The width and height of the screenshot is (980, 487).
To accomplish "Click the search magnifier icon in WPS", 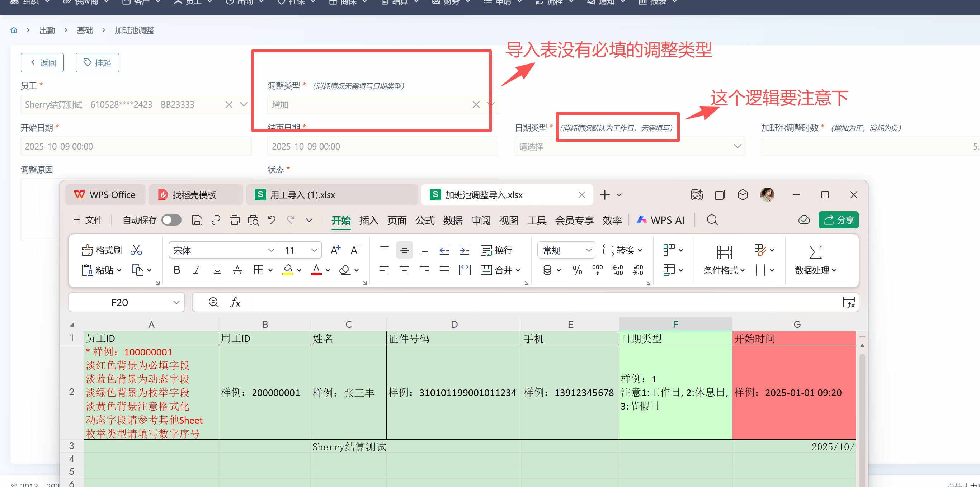I will (x=712, y=220).
